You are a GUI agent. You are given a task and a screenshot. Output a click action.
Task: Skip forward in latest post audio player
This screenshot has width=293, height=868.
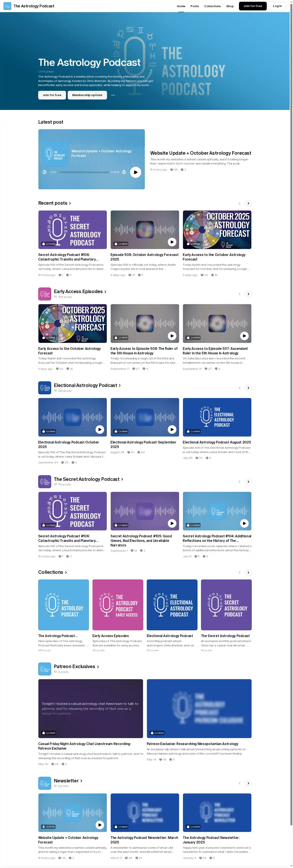(x=124, y=172)
